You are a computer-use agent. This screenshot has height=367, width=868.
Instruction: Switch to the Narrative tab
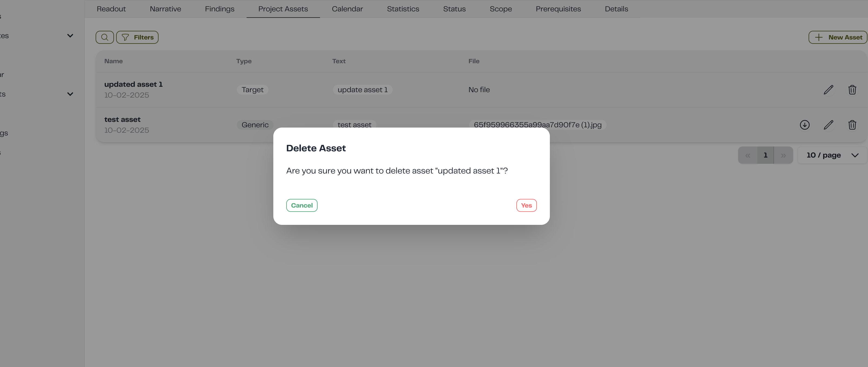click(166, 9)
